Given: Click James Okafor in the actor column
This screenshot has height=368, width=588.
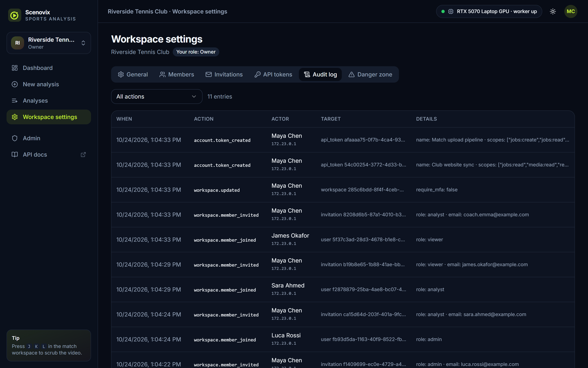Looking at the screenshot, I should (290, 236).
